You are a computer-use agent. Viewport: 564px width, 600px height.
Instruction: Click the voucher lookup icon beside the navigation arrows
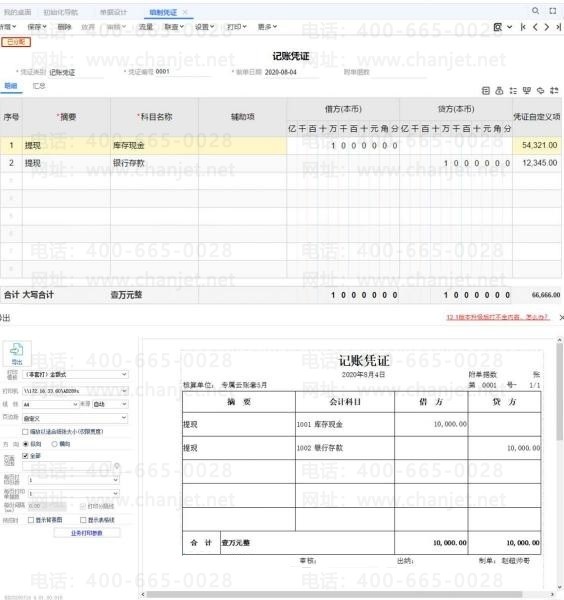(x=497, y=27)
